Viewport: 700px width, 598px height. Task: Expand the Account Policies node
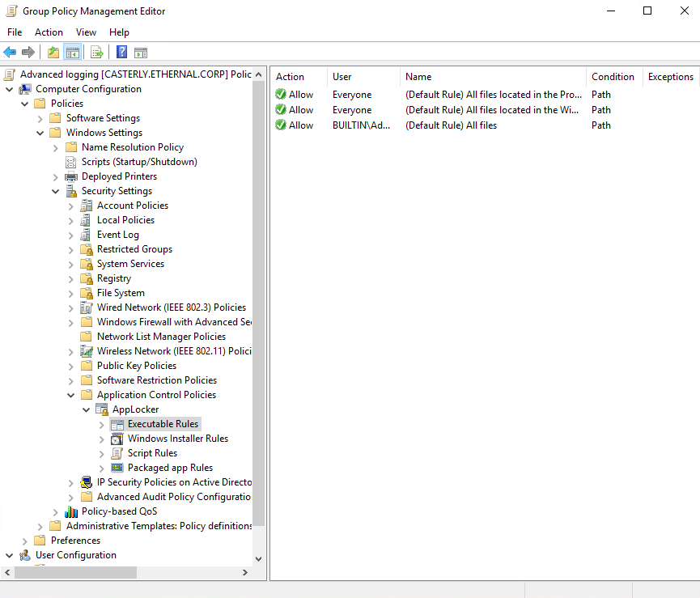point(71,206)
